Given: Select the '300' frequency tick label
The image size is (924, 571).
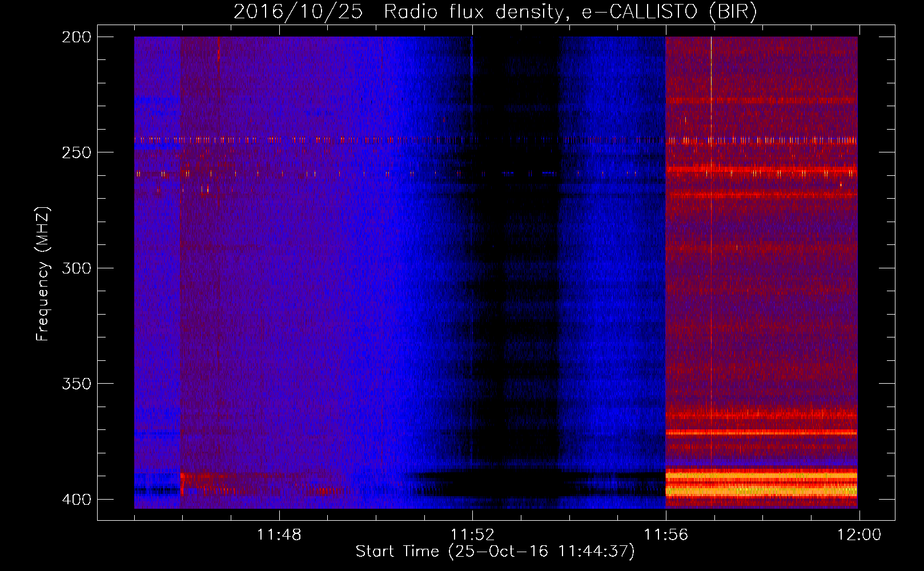Looking at the screenshot, I should pos(77,268).
